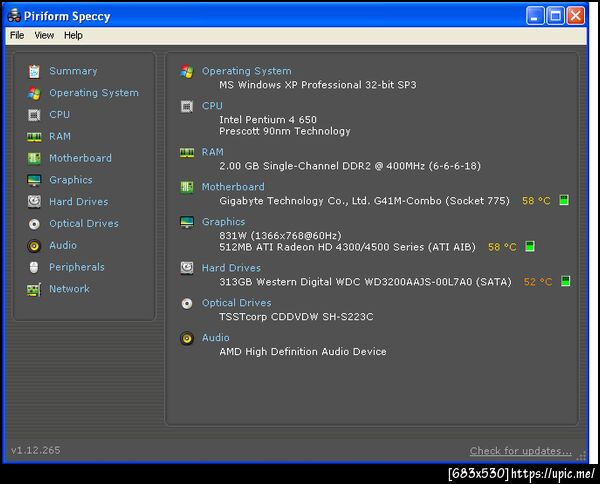This screenshot has height=484, width=600.
Task: Click the Network card icon in sidebar
Action: (34, 289)
